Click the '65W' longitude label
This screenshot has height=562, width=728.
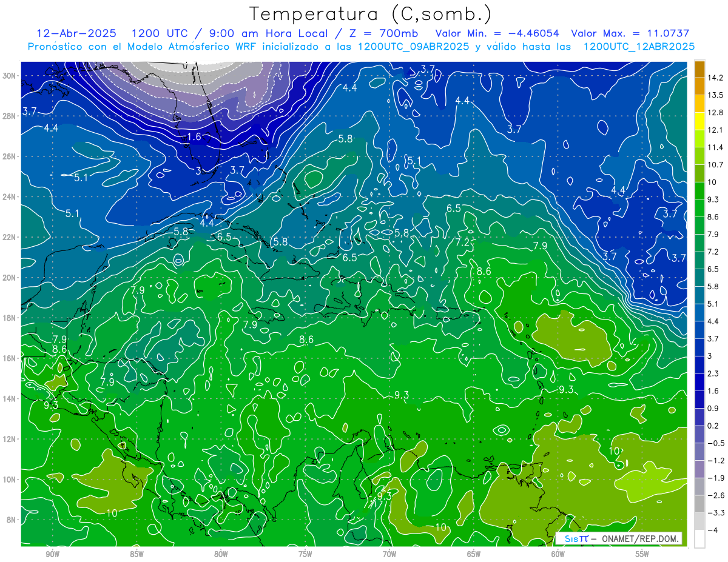(x=474, y=554)
